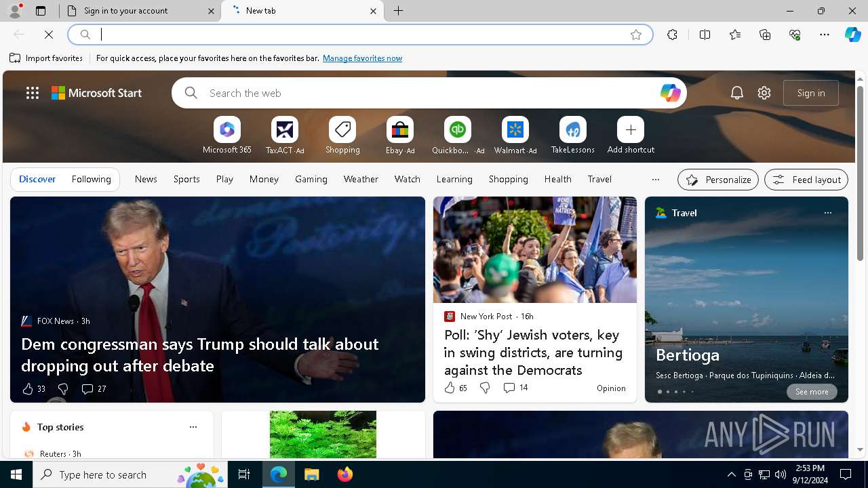The height and width of the screenshot is (488, 868).
Task: Click the Sign in button
Action: click(x=811, y=93)
